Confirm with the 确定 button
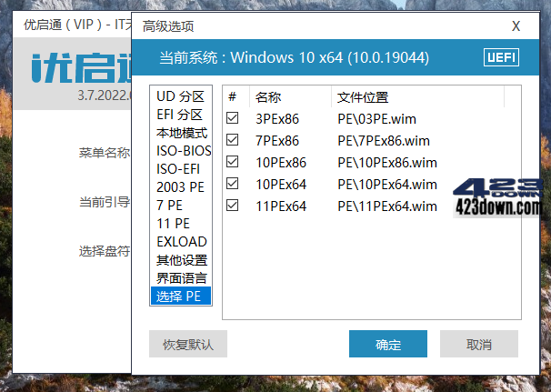 388,345
